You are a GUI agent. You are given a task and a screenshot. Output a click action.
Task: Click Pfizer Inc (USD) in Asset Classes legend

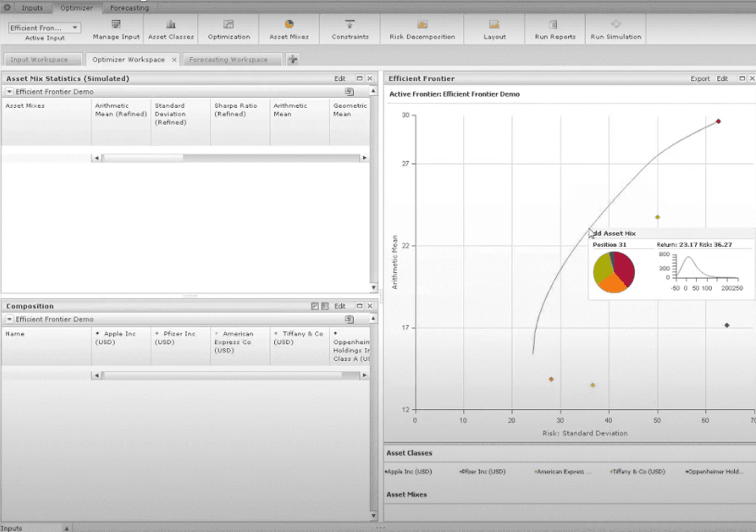[483, 471]
